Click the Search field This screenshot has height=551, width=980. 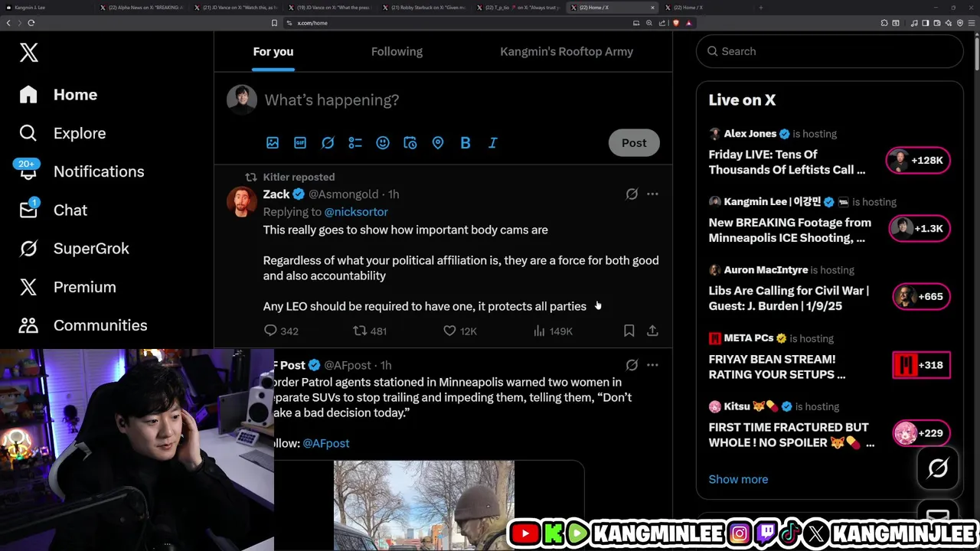point(830,51)
